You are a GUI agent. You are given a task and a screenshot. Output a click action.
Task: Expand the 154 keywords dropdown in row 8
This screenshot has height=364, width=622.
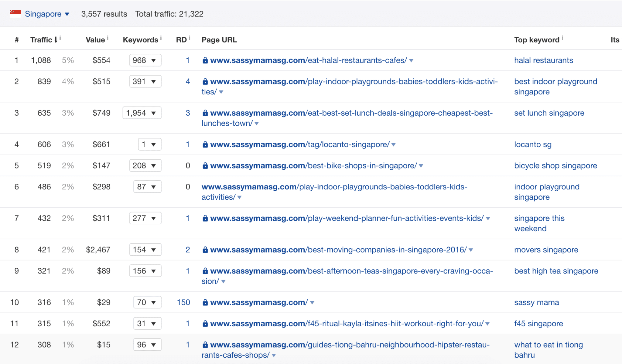tap(145, 250)
